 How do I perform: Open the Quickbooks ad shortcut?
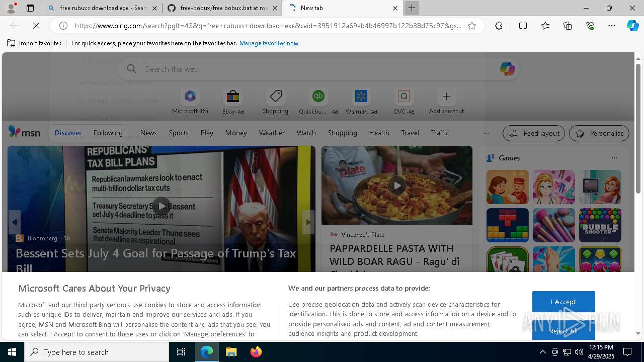coord(318,102)
